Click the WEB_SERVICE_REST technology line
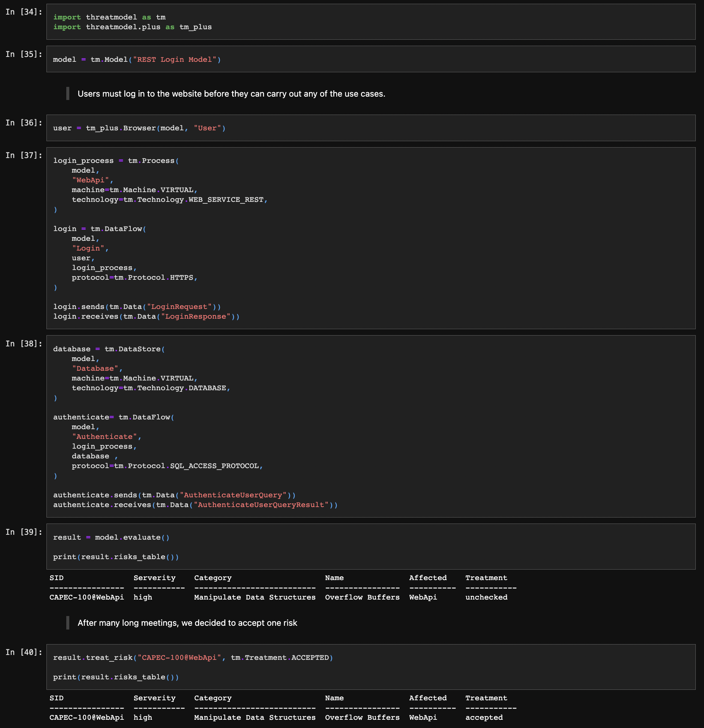704x728 pixels. (x=169, y=200)
